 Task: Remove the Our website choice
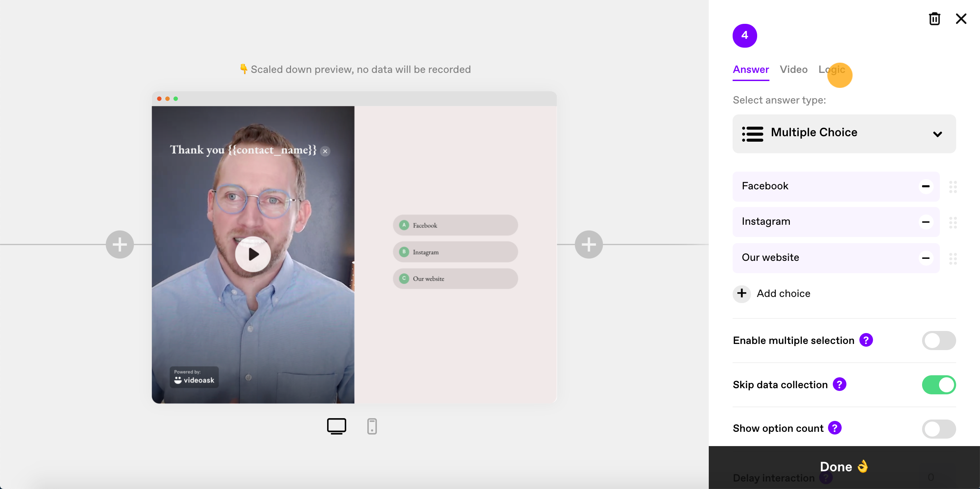pos(925,258)
